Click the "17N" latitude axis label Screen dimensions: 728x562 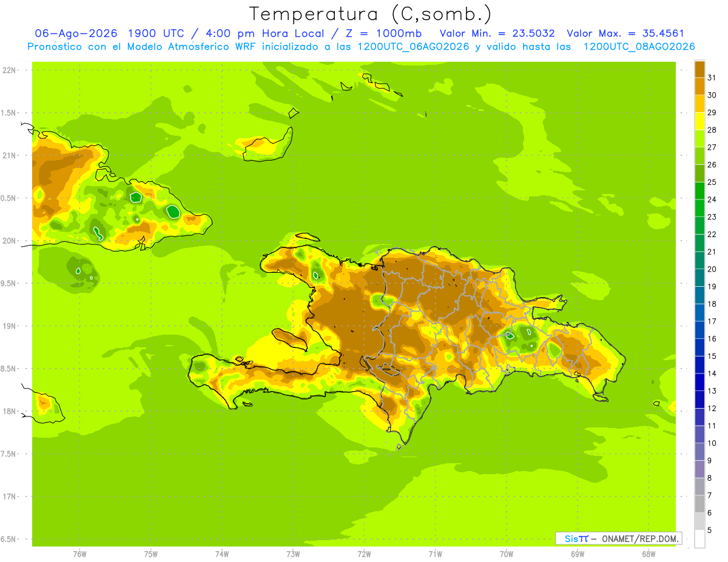pos(9,497)
